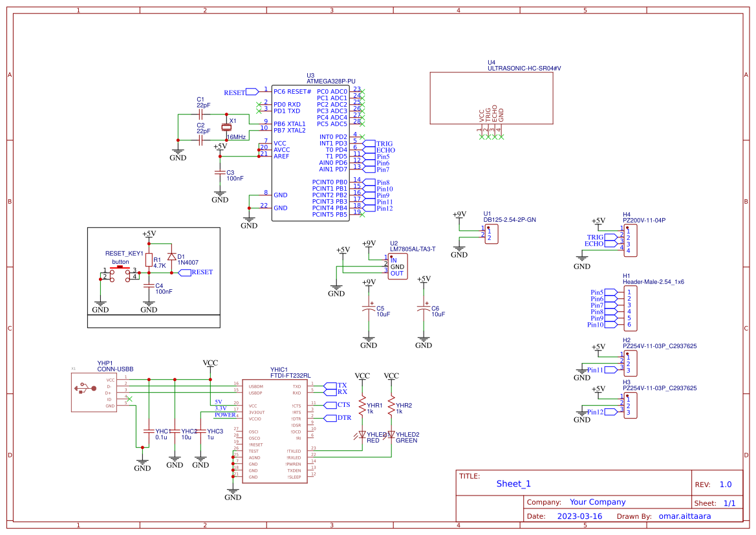The width and height of the screenshot is (756, 535).
Task: Select the YHC2 10u capacitor symbol
Action: tap(175, 431)
